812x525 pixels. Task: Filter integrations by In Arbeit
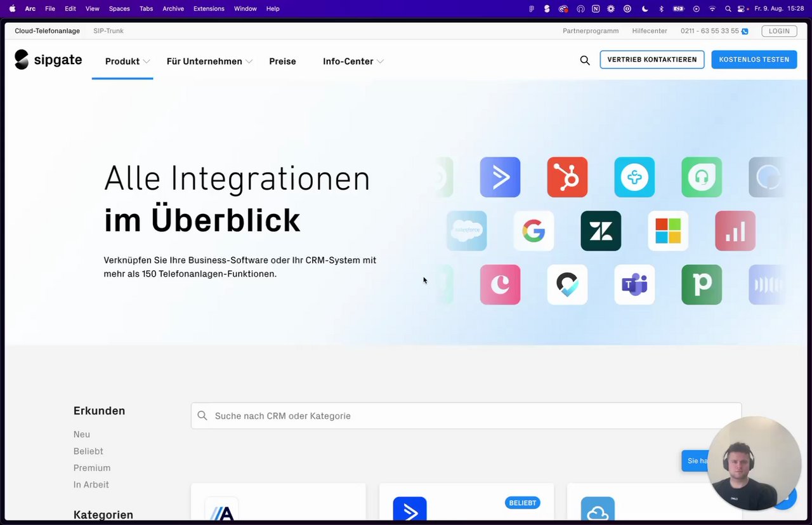click(91, 484)
